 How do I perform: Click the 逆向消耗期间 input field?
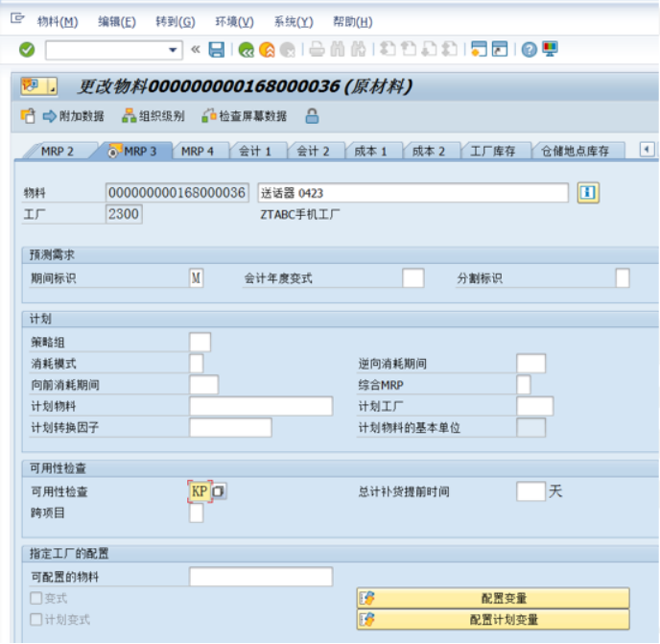point(530,364)
